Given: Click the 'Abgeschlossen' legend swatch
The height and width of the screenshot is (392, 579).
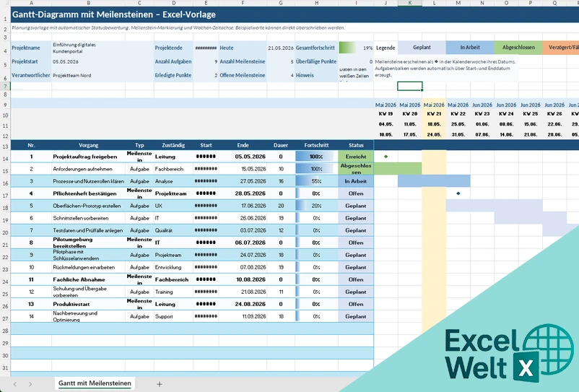Looking at the screenshot, I should point(518,47).
